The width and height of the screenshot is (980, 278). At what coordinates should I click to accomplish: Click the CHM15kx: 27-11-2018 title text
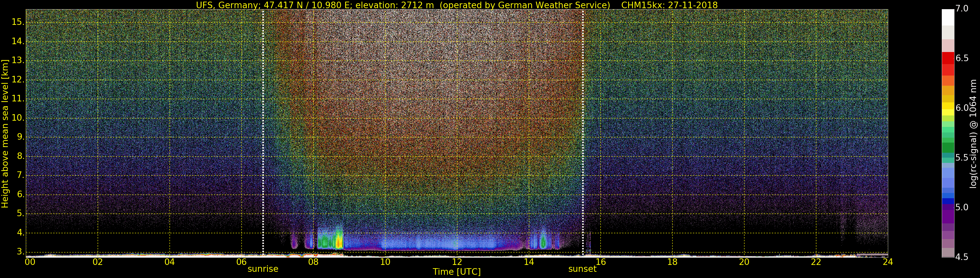tap(669, 5)
